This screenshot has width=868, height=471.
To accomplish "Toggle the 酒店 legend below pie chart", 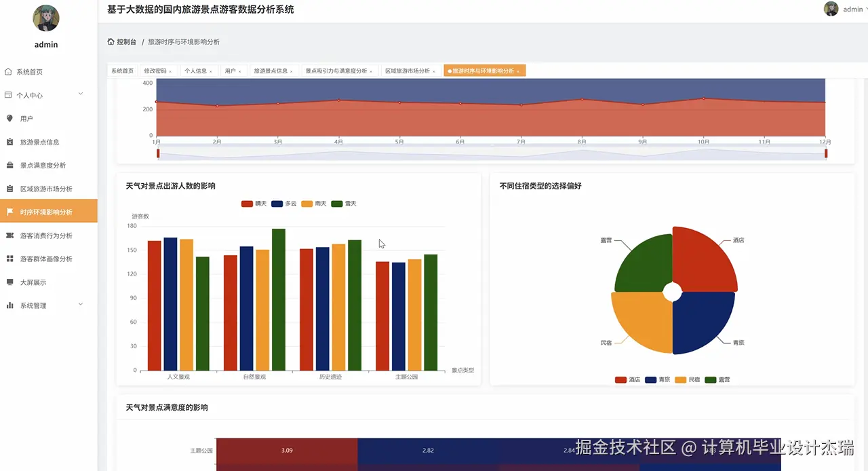I will pyautogui.click(x=627, y=380).
